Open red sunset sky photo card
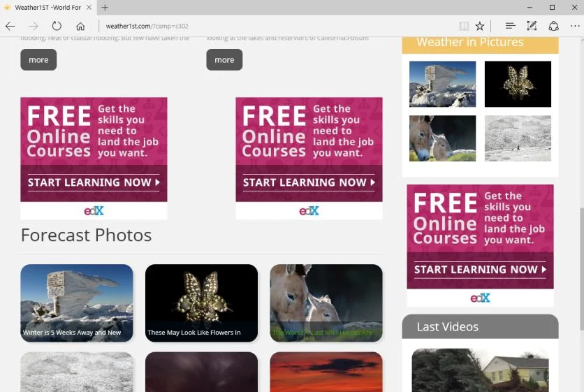584x392 pixels. click(x=326, y=372)
